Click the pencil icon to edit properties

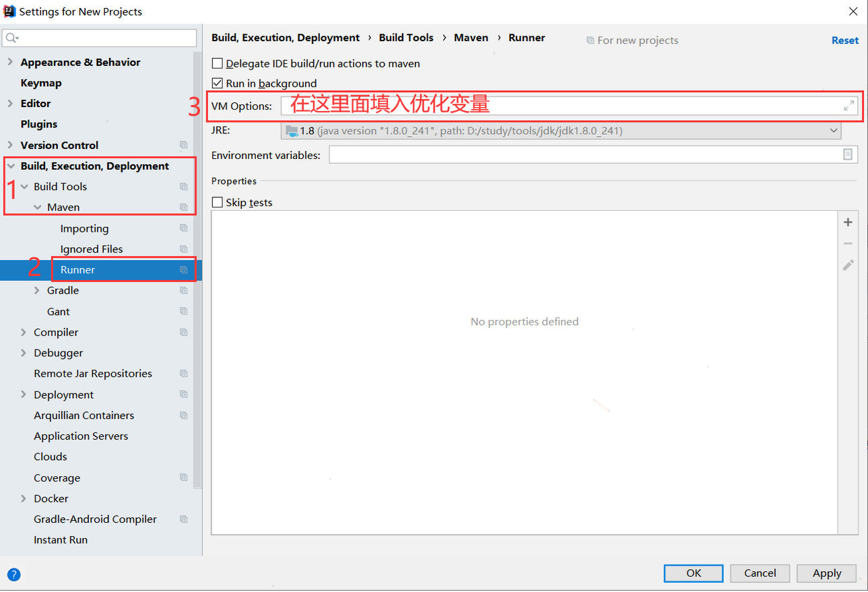pos(848,265)
